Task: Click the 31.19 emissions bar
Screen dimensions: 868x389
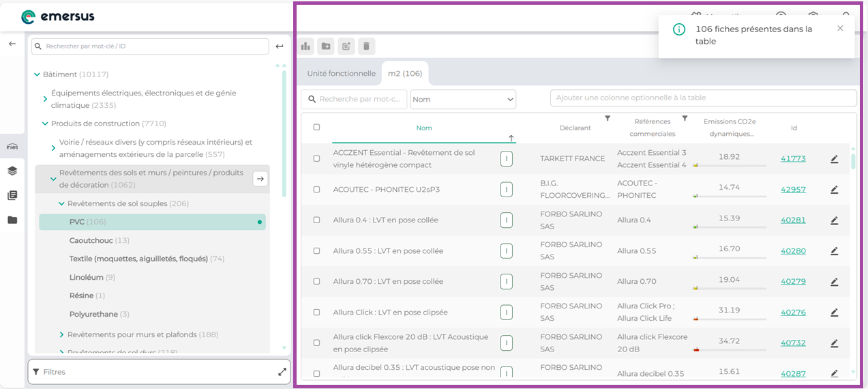Action: [730, 319]
